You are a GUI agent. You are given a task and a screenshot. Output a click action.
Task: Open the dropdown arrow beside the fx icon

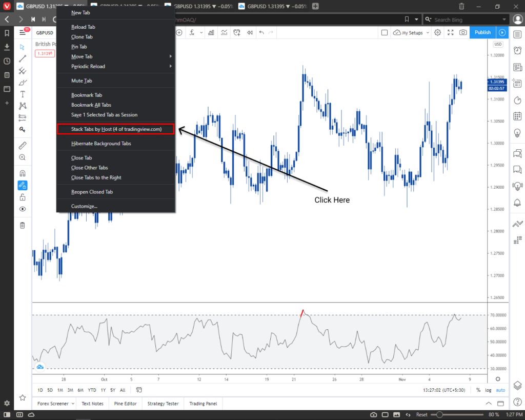(x=201, y=33)
